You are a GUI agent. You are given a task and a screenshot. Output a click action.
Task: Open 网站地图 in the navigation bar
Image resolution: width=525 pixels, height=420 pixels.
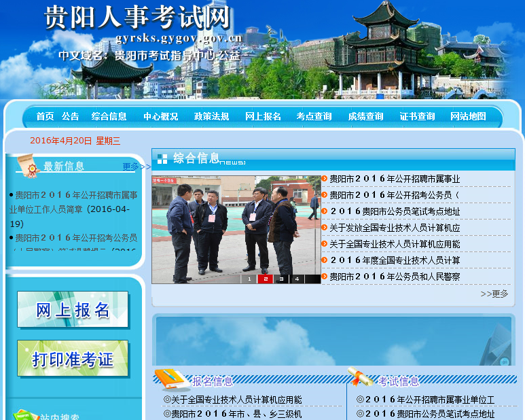point(468,116)
